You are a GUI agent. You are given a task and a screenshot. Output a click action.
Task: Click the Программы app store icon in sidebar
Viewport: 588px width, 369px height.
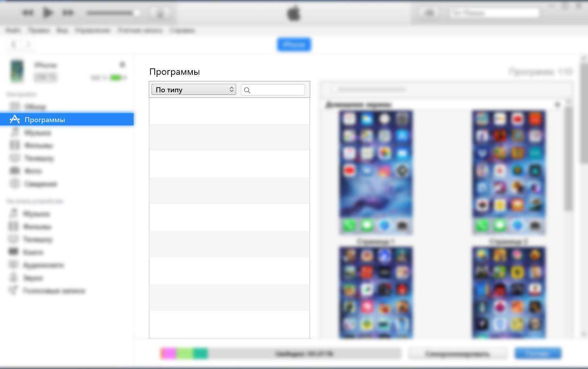[15, 119]
